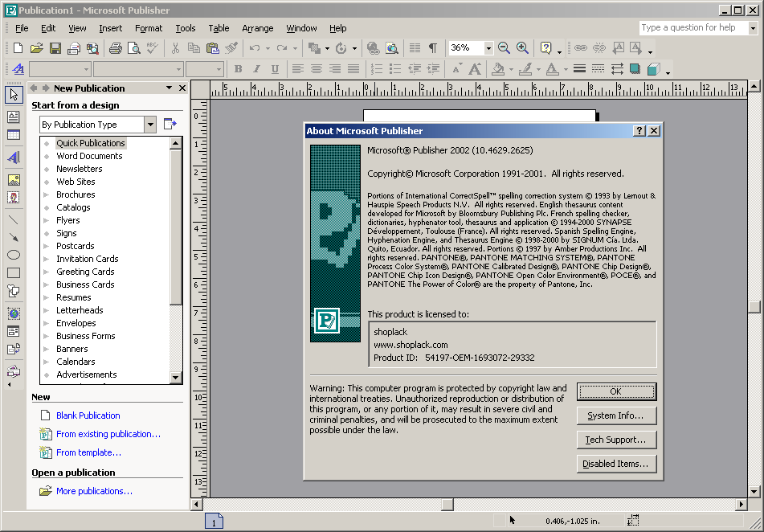764x532 pixels.
Task: Click the Font Color letter A swatch
Action: coord(552,69)
